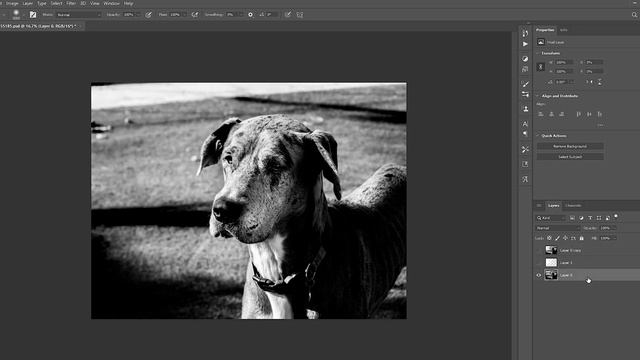Click the brush angle field
Screen dimensions: 640x360
[x=272, y=15]
